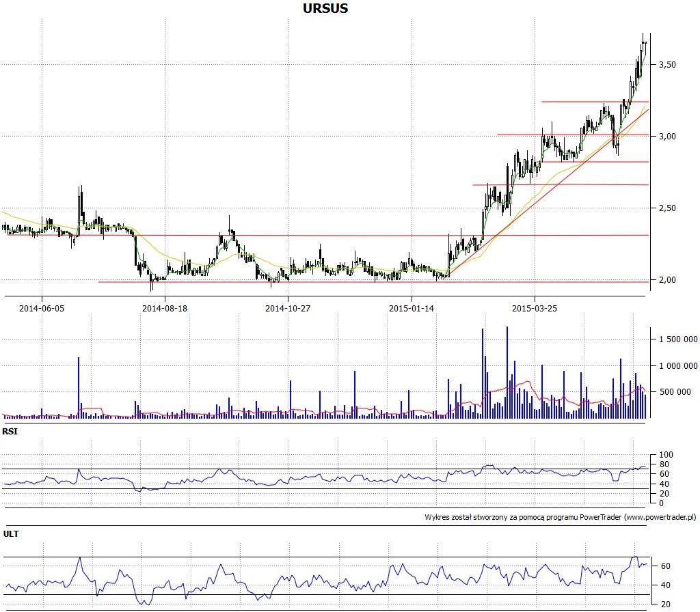Click the 1 500 000 volume label
The width and height of the screenshot is (700, 612).
click(678, 339)
